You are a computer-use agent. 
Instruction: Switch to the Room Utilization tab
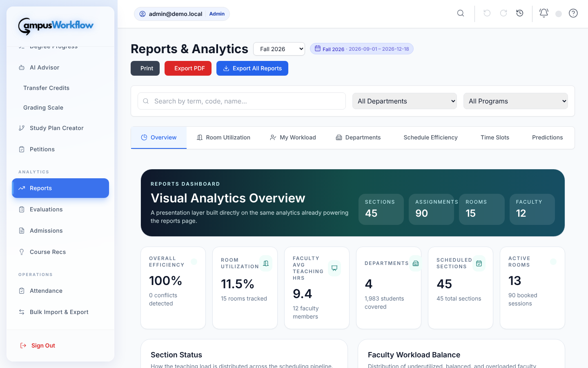click(223, 137)
